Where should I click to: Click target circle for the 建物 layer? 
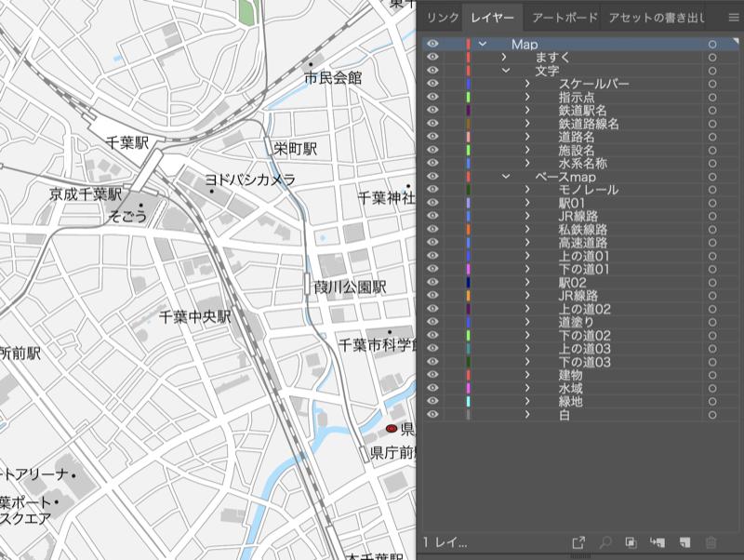[x=712, y=375]
